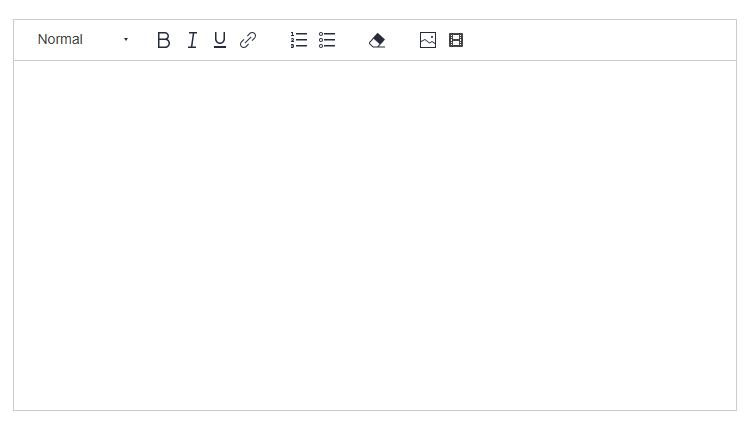This screenshot has width=751, height=427.
Task: Place cursor in the empty editor area
Action: pos(375,235)
